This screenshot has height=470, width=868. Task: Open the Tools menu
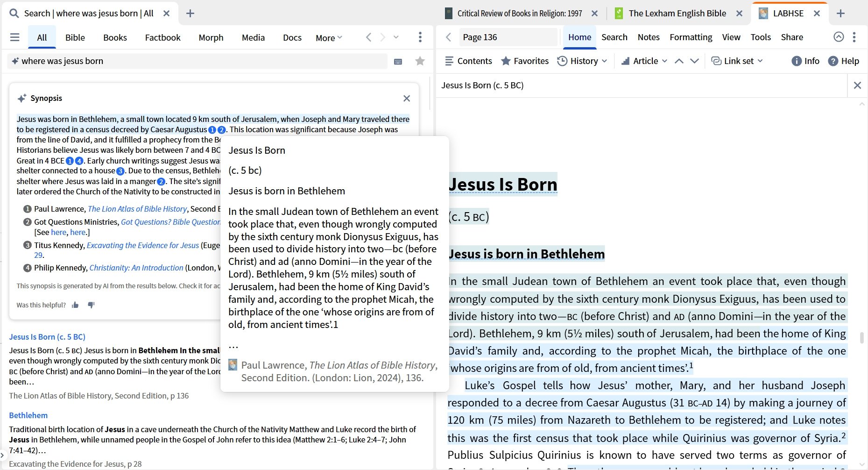(761, 37)
